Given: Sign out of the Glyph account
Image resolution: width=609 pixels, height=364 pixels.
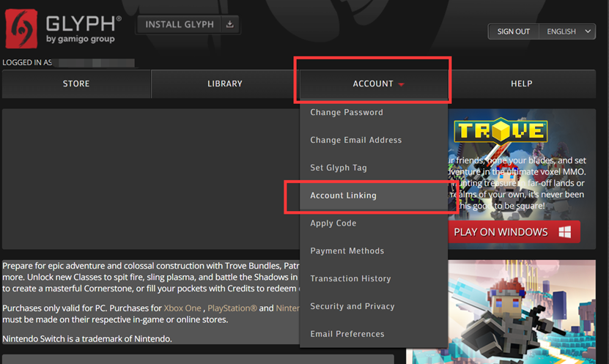Looking at the screenshot, I should (x=514, y=31).
